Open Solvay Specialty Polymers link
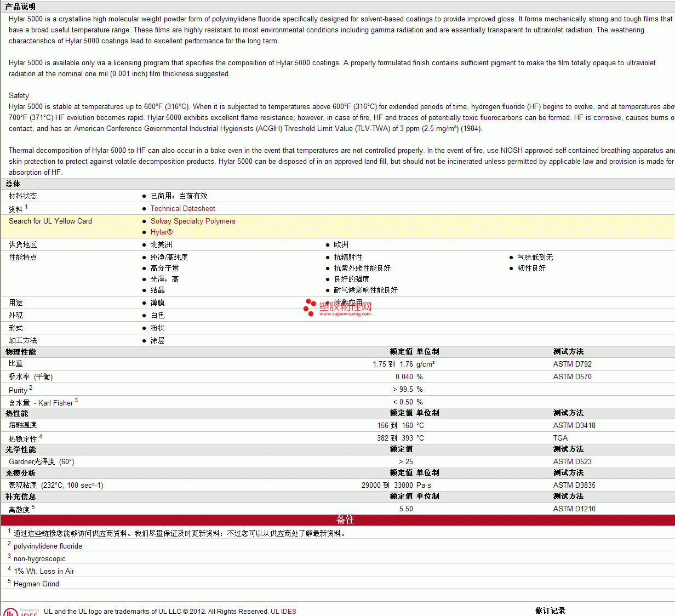The height and width of the screenshot is (616, 675). coord(193,221)
